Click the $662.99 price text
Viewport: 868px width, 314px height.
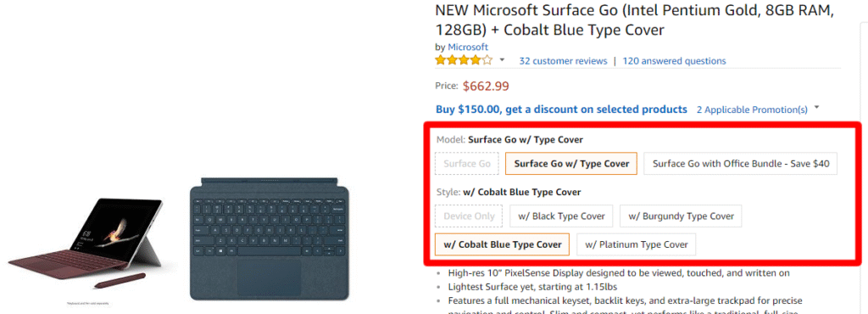486,87
